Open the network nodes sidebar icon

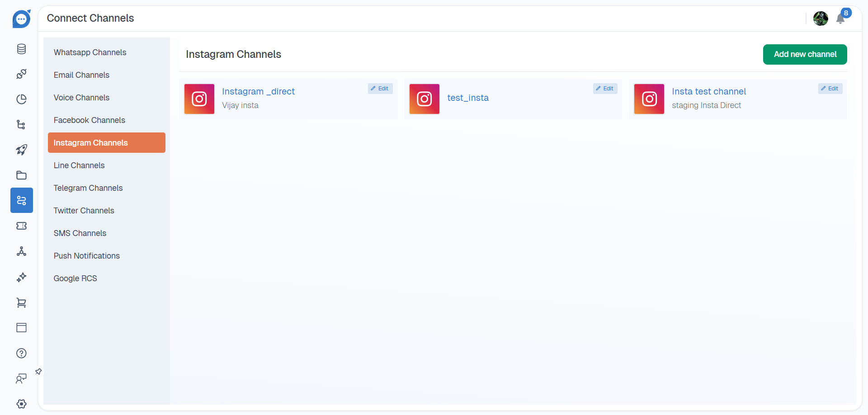[x=21, y=251]
